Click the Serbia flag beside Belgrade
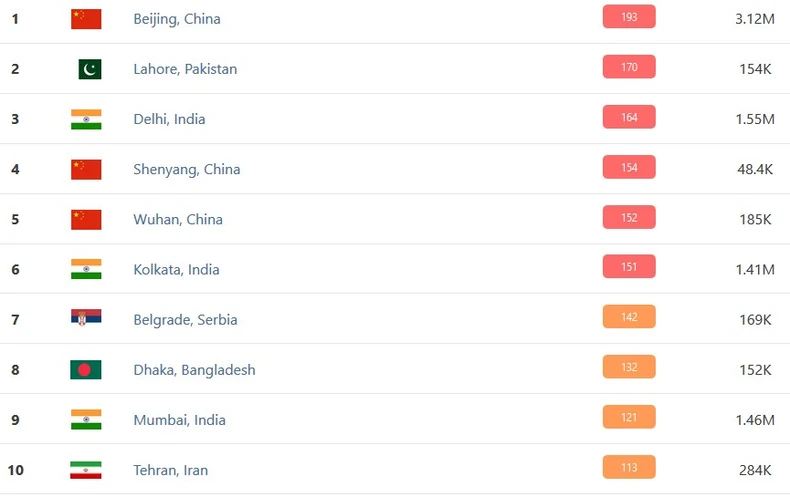Screen dimensions: 790x497 86,319
